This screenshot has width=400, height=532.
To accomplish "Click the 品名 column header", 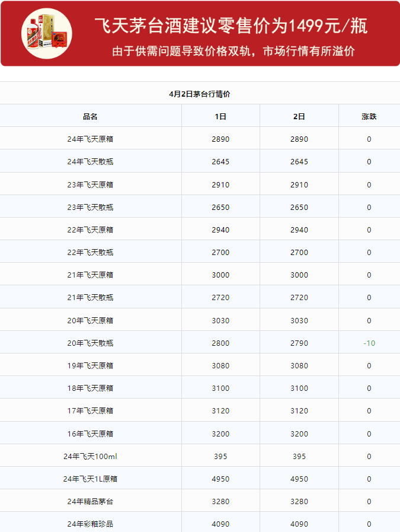I will pyautogui.click(x=90, y=116).
